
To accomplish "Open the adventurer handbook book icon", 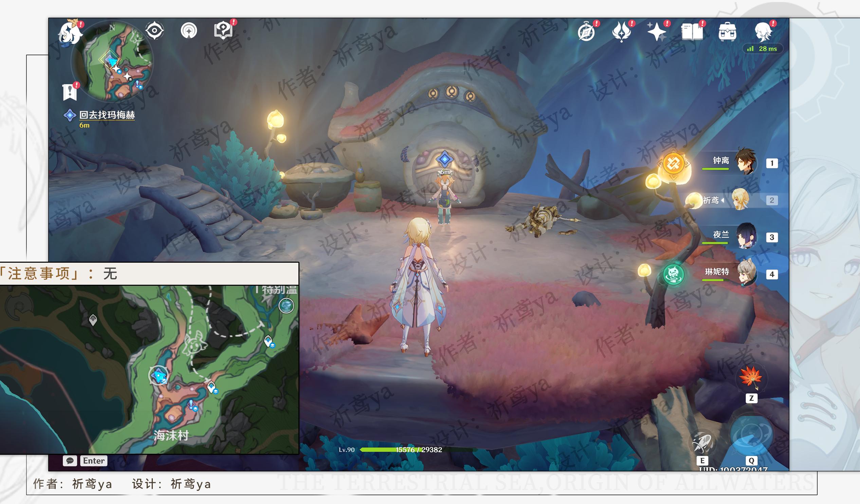I will (692, 33).
